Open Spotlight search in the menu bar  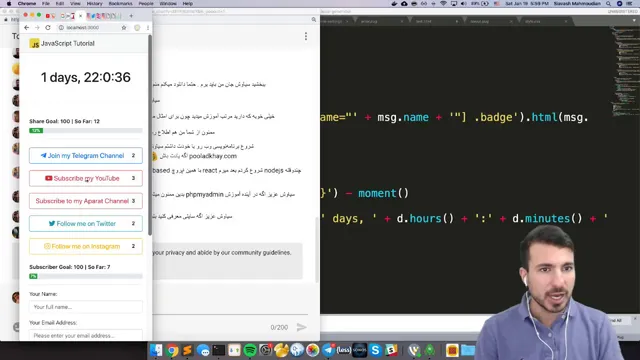tap(609, 4)
